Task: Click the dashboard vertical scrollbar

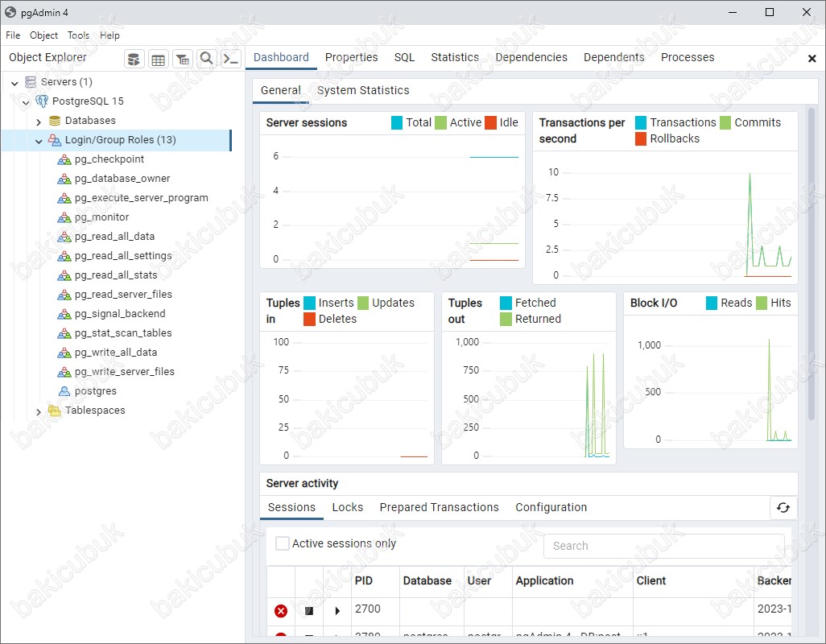Action: 812,263
